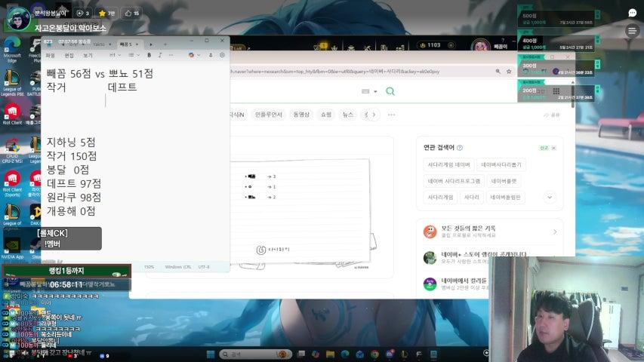
Task: Click related search 네이버돌림판
Action: click(x=505, y=198)
